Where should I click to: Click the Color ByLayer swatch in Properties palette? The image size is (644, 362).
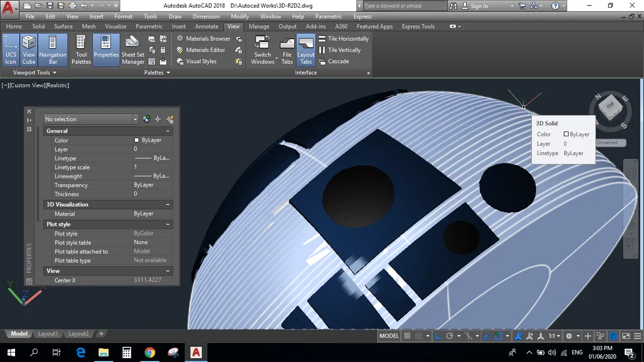136,140
